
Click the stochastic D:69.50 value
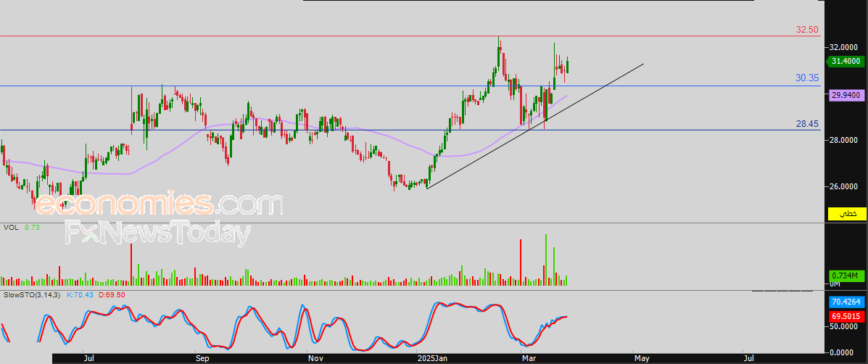pyautogui.click(x=113, y=295)
